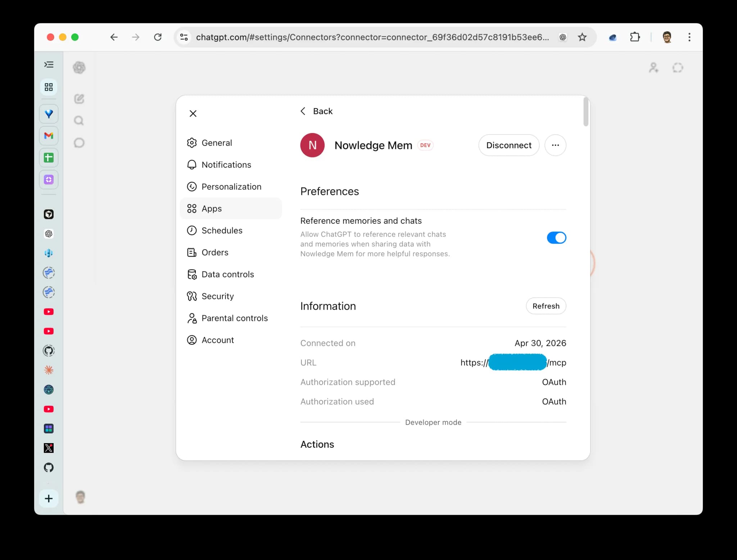The image size is (737, 560).
Task: Open the pinned purple app tab
Action: 49,179
